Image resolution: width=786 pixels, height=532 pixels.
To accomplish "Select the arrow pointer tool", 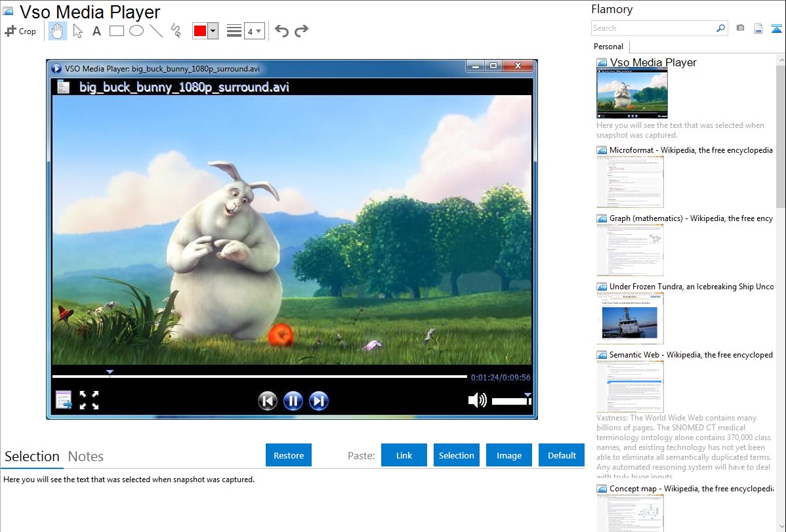I will pyautogui.click(x=77, y=31).
